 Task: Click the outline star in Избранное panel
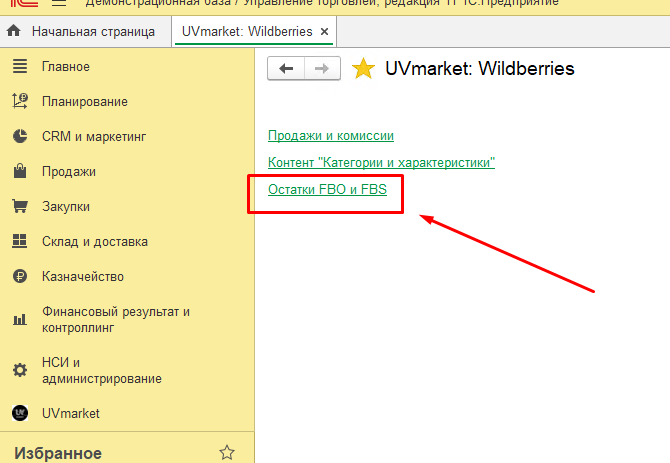click(x=227, y=452)
